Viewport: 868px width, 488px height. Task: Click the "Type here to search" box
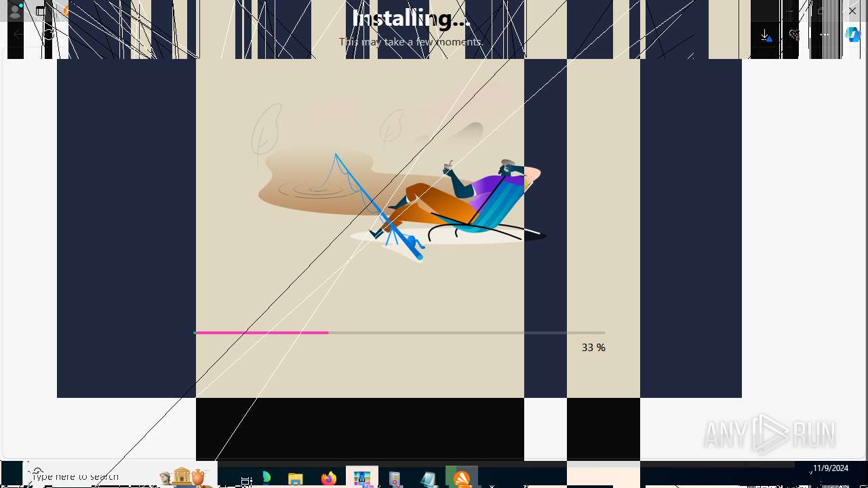[x=119, y=476]
